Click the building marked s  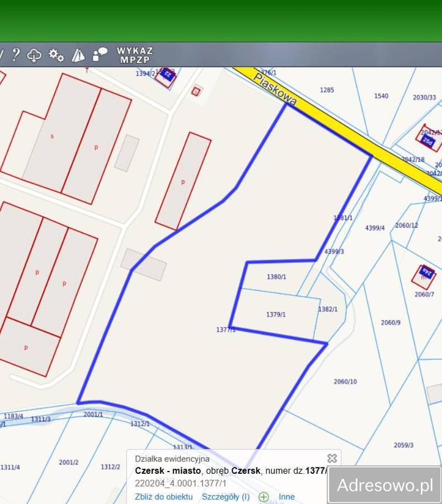[52, 136]
